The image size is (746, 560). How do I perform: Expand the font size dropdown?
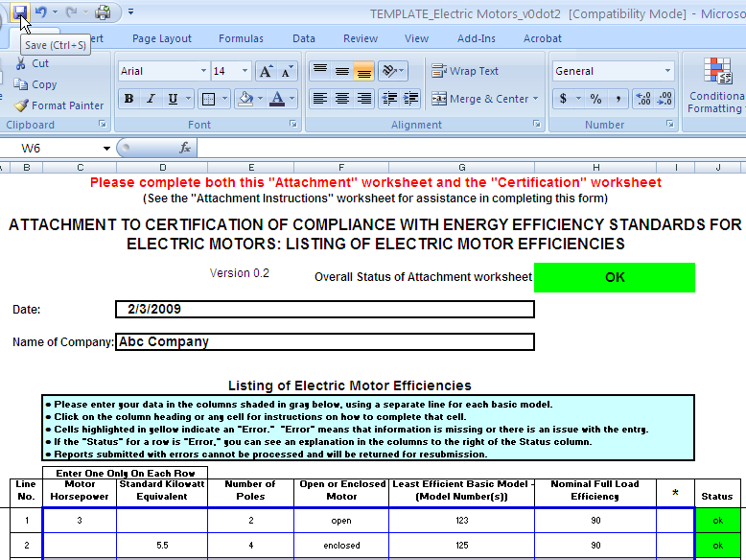(245, 72)
